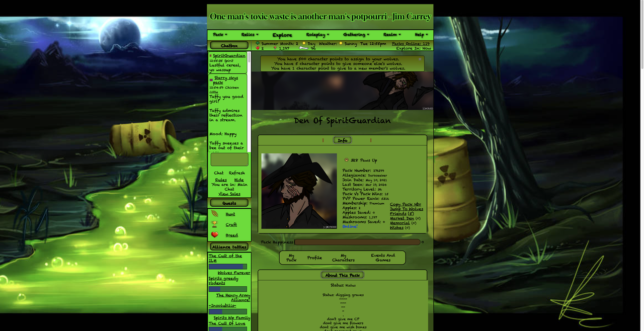Open the Realm dropdown menu
644x331 pixels.
(x=392, y=35)
